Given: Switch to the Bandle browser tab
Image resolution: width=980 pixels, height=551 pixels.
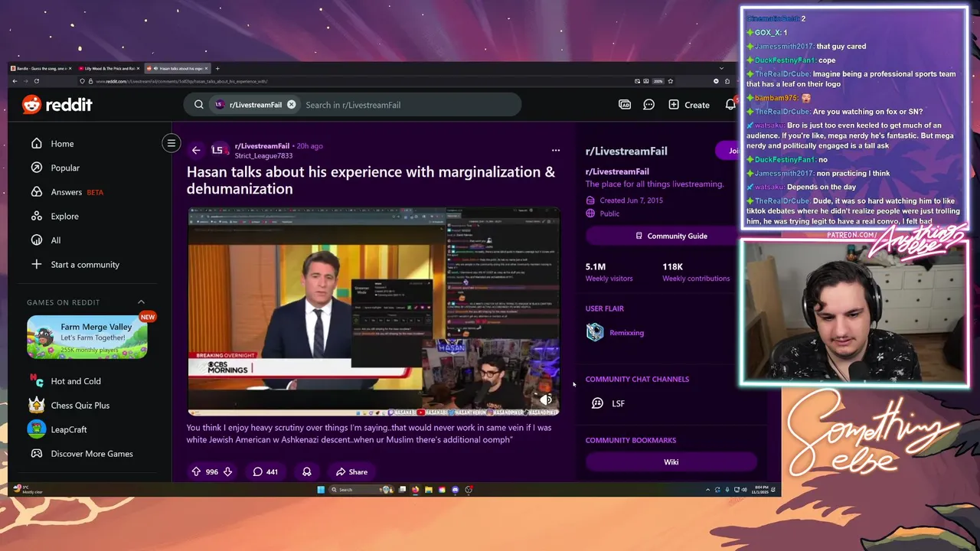Looking at the screenshot, I should 42,69.
